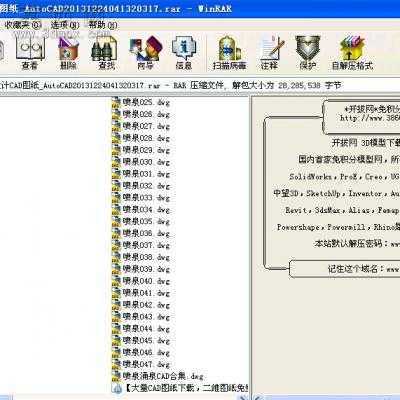Select file 喷泉028.dwg

141,138
